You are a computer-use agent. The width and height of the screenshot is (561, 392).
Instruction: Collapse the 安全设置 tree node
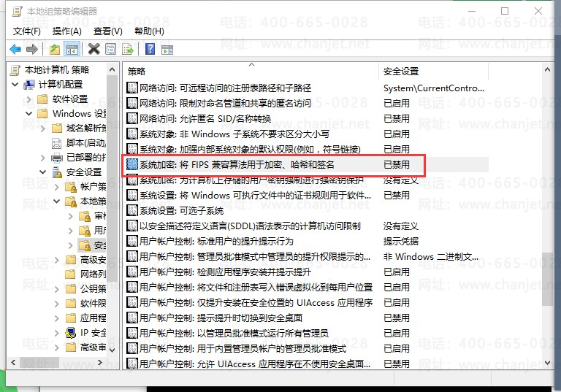42,172
